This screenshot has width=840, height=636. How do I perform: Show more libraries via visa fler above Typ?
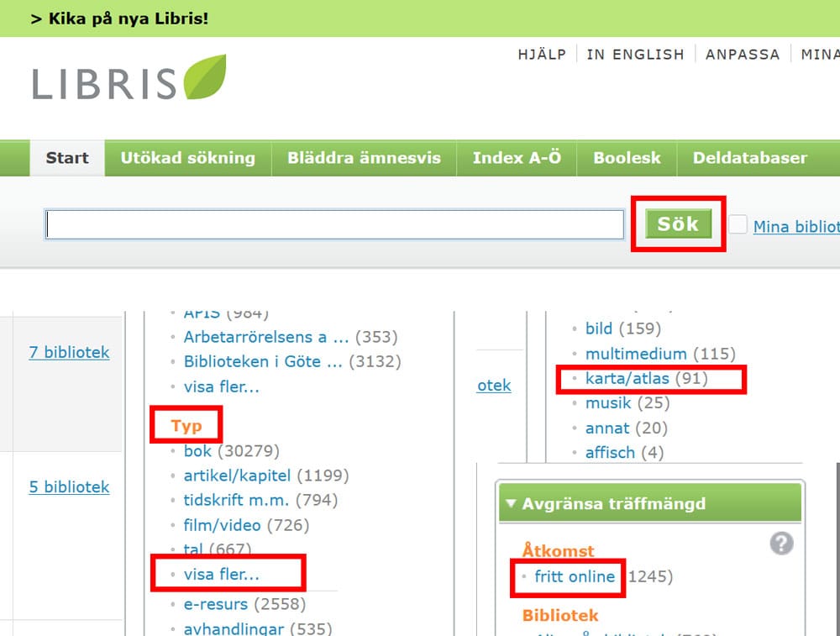222,386
